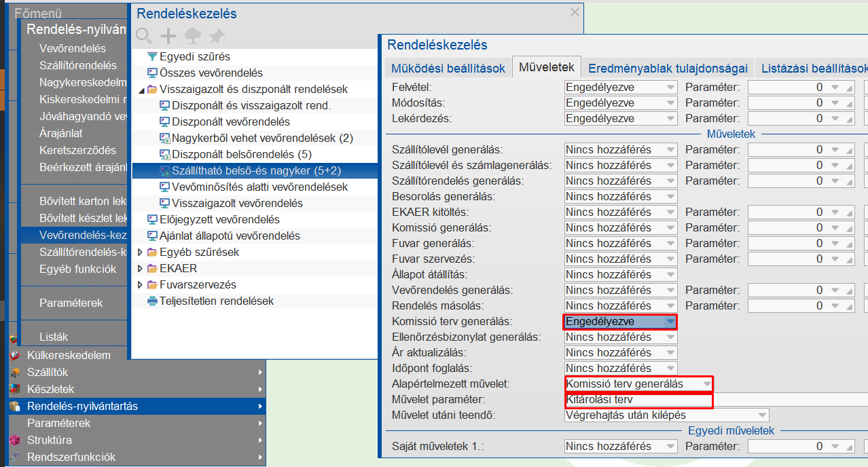
Task: Click the printer icon beside Teljesítetlen rendelések
Action: tap(152, 301)
